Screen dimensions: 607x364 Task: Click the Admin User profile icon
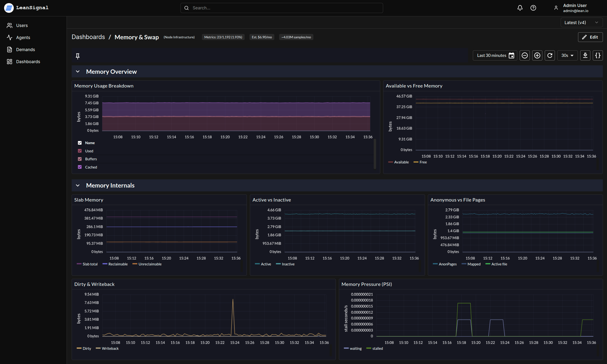[556, 8]
